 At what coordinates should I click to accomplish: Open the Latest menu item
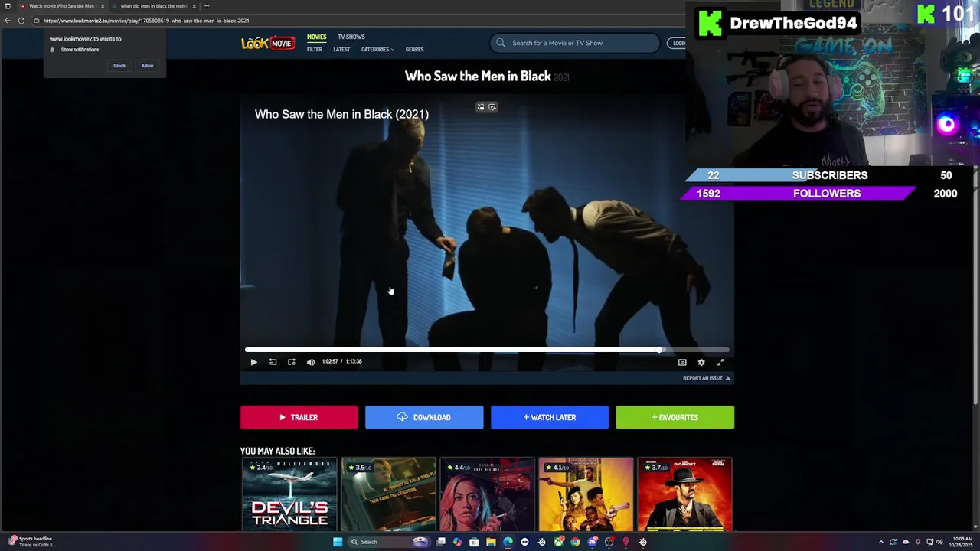341,50
